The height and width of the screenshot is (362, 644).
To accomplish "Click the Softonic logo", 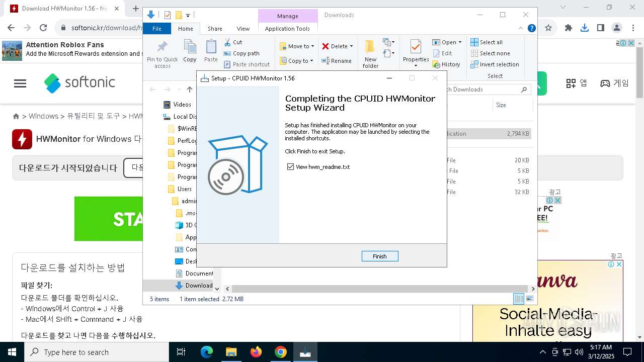I will [79, 83].
